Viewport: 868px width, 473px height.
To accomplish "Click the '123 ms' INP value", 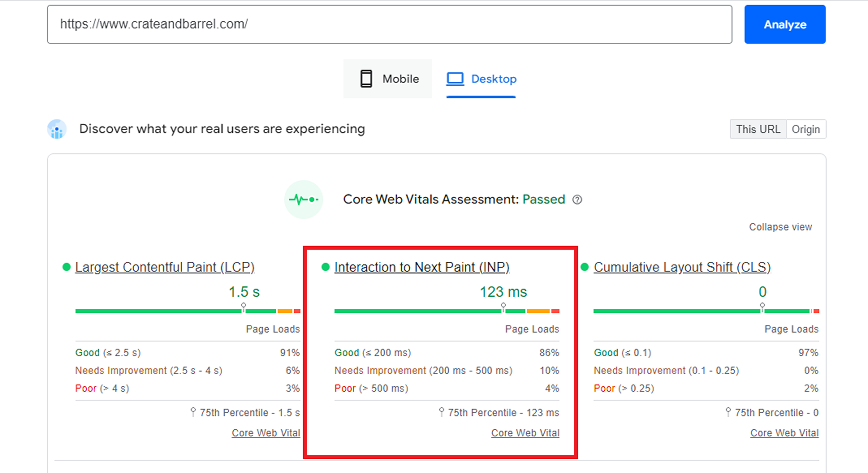I will tap(503, 292).
